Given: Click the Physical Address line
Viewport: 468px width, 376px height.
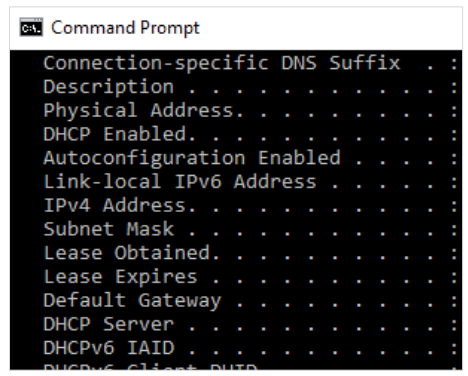Looking at the screenshot, I should [x=250, y=111].
